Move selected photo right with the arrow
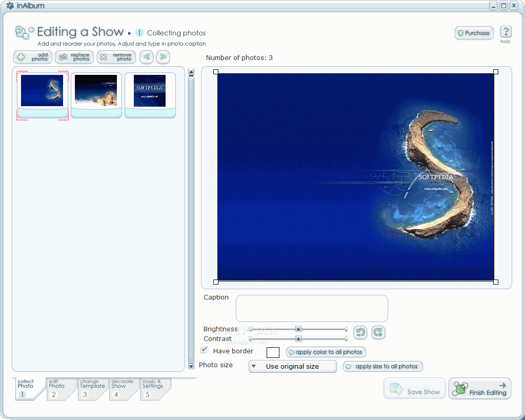The image size is (525, 420). coord(163,57)
